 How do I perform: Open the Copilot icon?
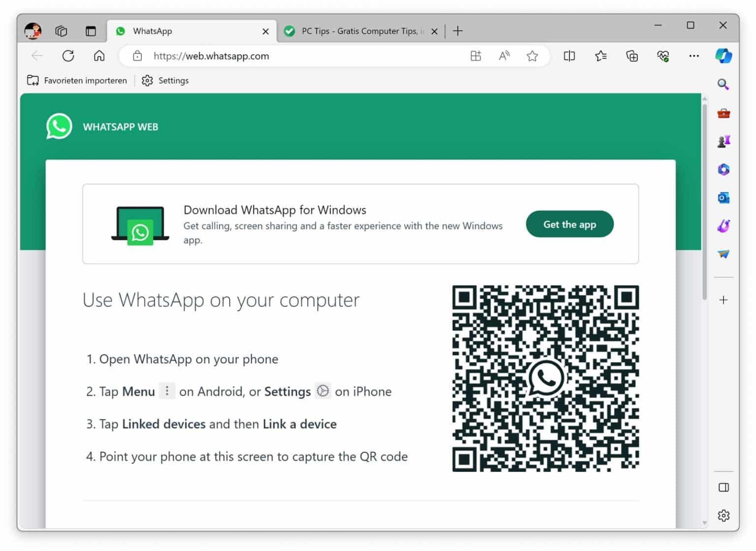point(724,56)
